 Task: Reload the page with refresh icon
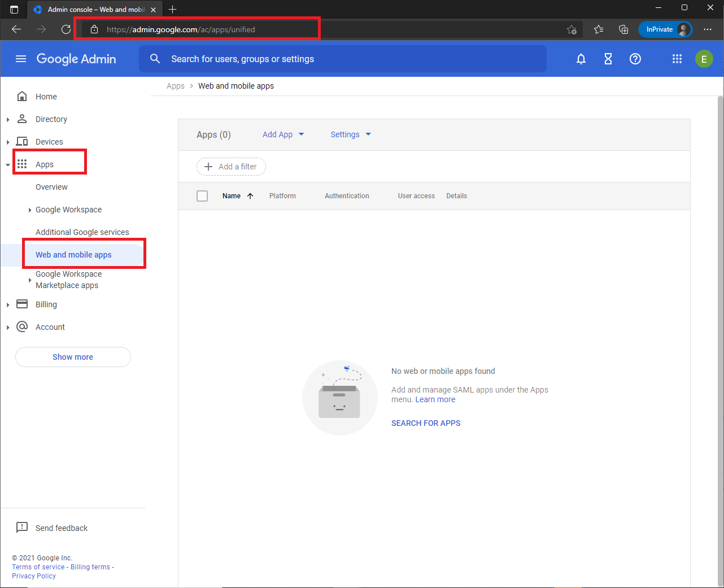[x=66, y=29]
